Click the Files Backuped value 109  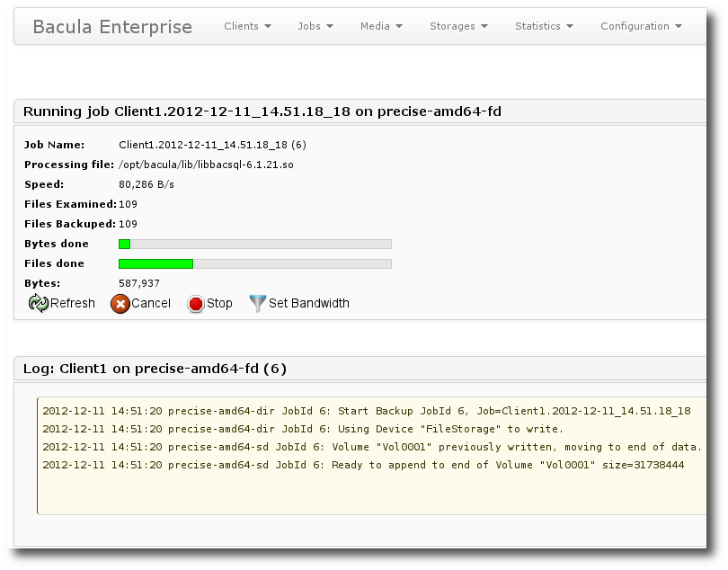(x=129, y=224)
